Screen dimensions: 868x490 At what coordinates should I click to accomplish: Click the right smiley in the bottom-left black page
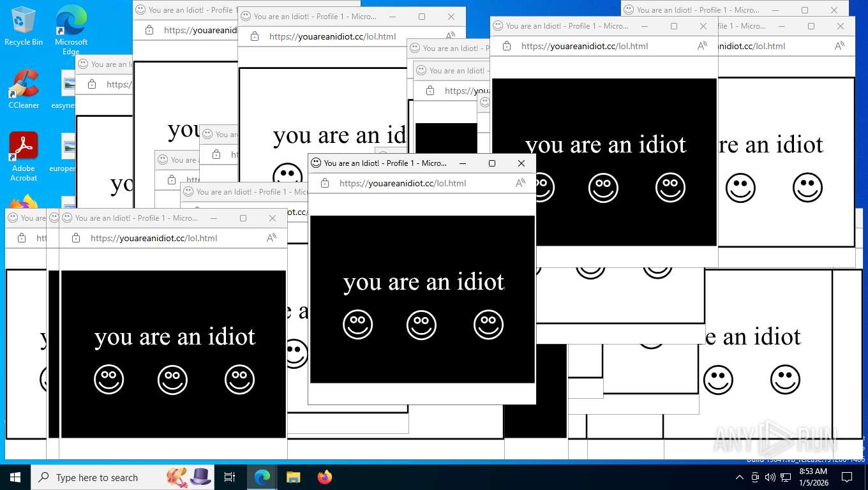(x=240, y=380)
